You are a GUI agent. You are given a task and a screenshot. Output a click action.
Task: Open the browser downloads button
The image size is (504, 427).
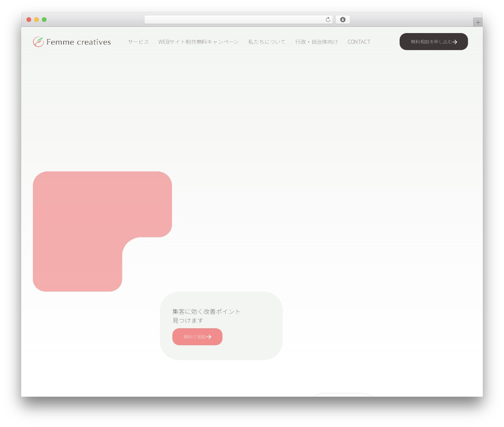(x=343, y=20)
